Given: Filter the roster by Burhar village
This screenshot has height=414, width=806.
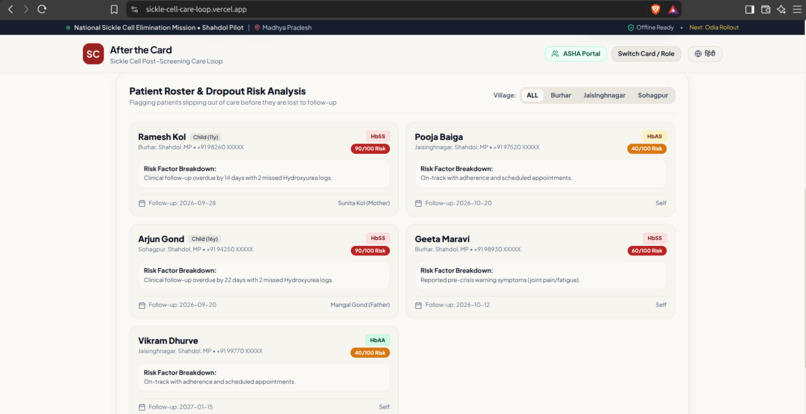Looking at the screenshot, I should (561, 95).
